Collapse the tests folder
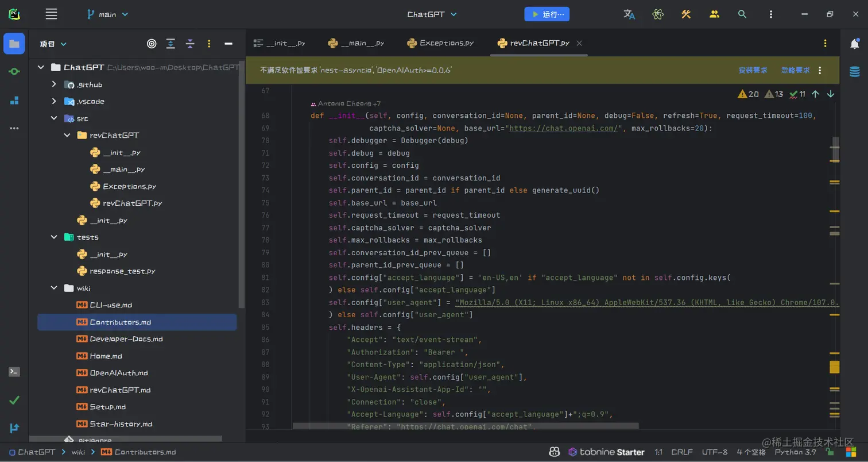Screen dimensions: 868x462 [54, 237]
